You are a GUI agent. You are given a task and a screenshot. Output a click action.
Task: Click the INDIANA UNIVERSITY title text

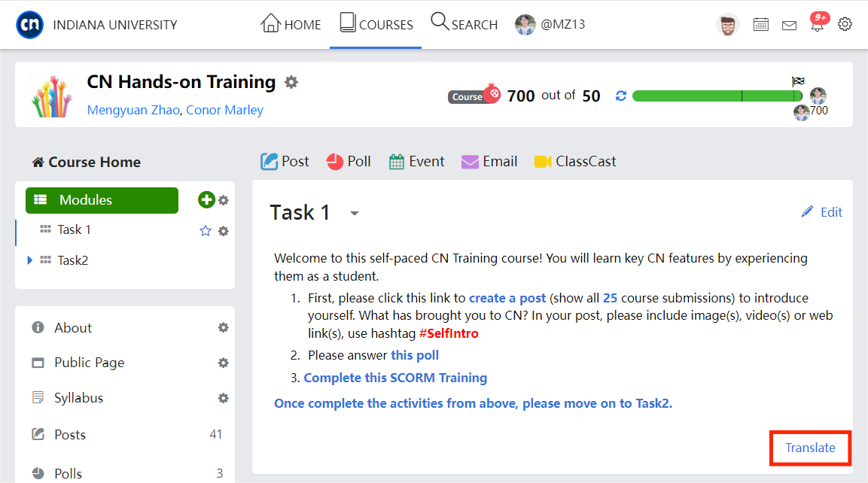[x=115, y=25]
